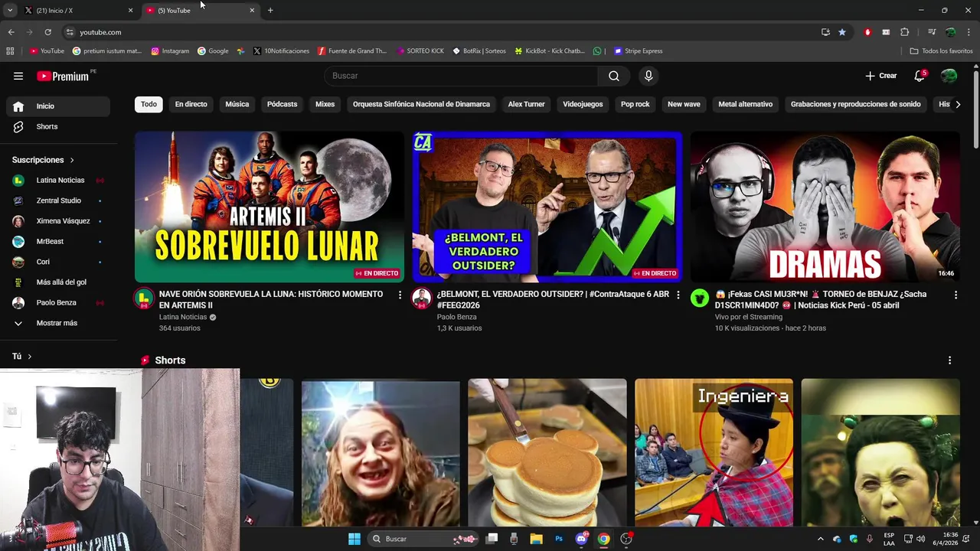
Task: Open a new Chrome tab
Action: (x=270, y=10)
